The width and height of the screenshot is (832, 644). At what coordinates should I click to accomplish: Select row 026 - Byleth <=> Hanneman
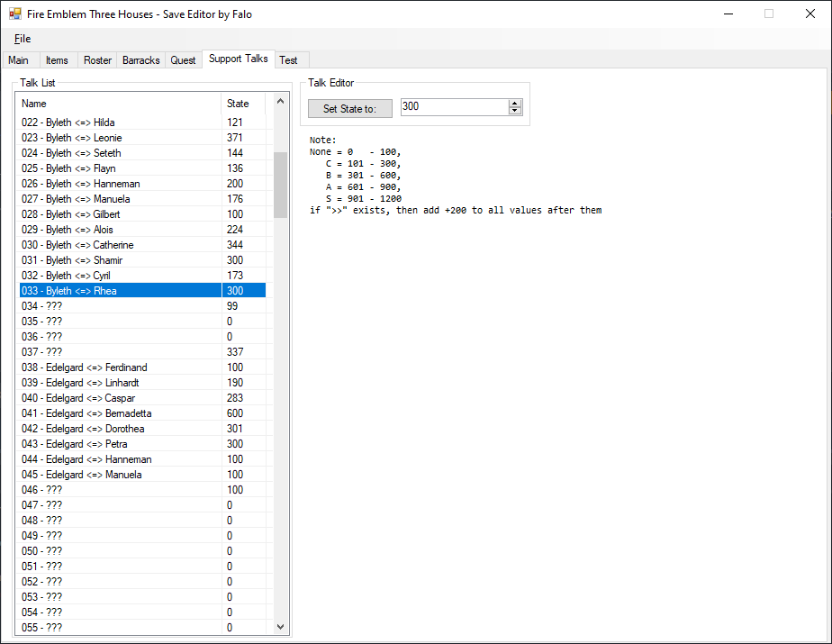[x=143, y=184]
